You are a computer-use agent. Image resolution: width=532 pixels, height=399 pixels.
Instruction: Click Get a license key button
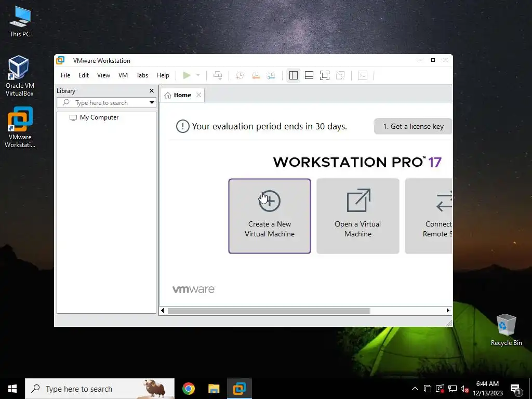click(413, 126)
